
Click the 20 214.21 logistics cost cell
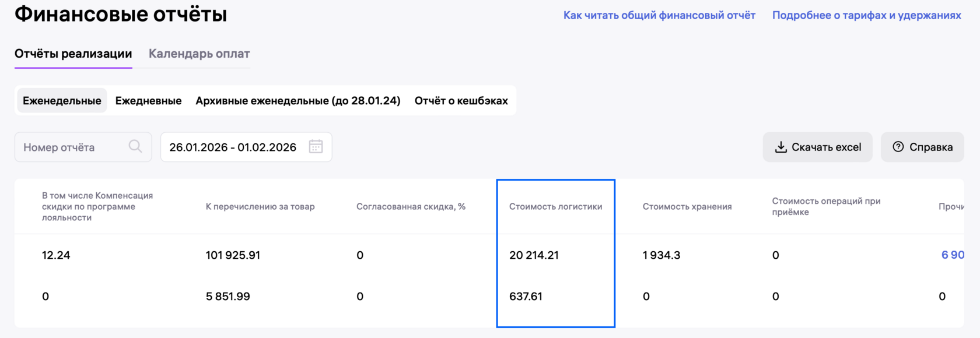[x=534, y=255]
